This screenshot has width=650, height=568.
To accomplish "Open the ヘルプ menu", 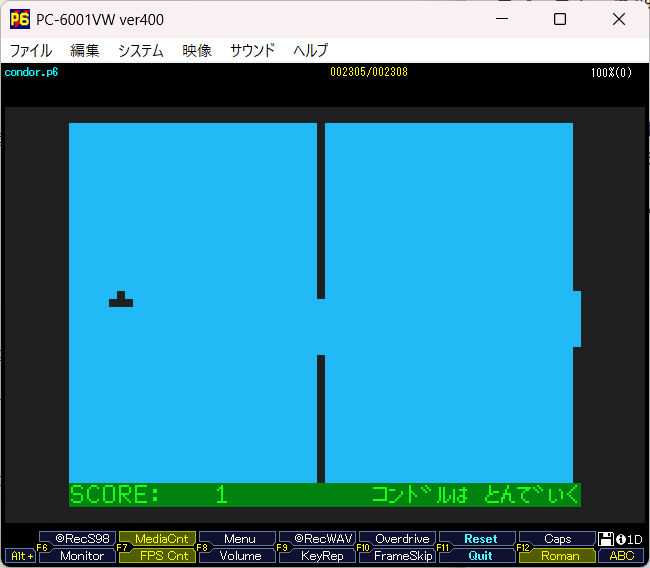I will click(x=310, y=50).
